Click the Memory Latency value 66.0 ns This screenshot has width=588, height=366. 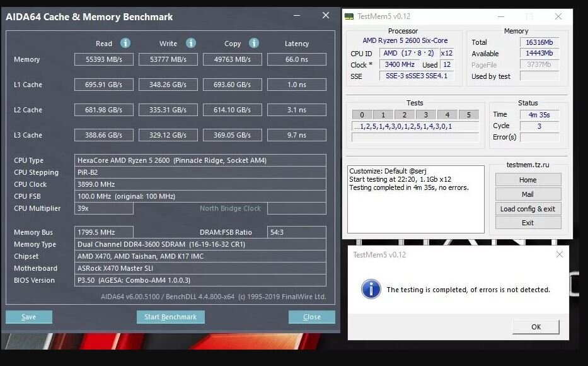[297, 59]
